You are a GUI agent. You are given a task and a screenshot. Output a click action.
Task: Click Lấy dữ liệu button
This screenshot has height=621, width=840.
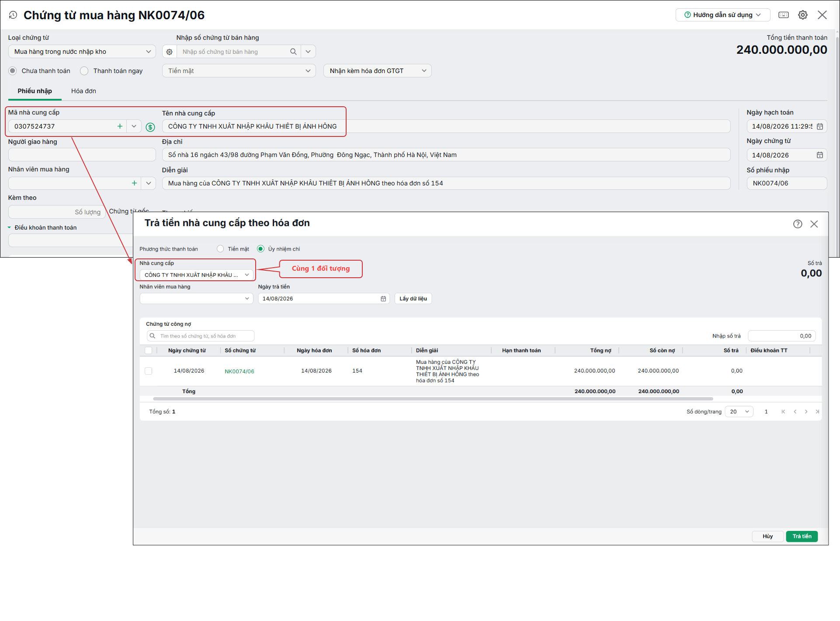click(x=413, y=299)
